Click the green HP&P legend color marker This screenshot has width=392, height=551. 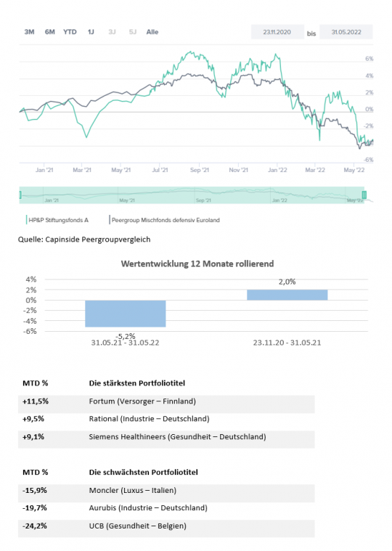coord(26,220)
